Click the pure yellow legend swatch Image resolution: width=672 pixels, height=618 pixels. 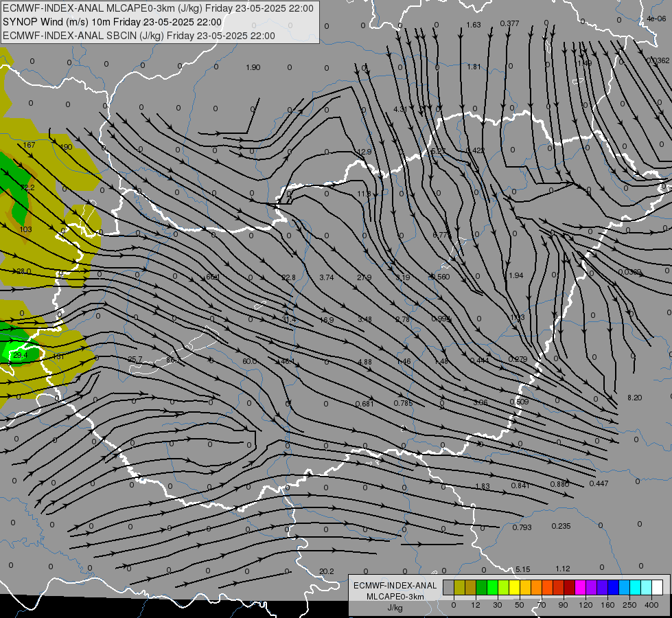(x=515, y=588)
